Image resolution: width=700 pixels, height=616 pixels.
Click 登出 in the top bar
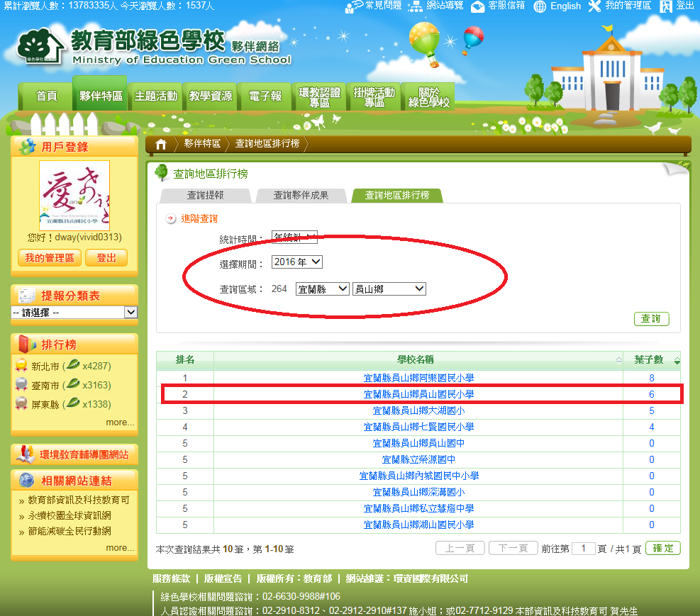point(685,6)
